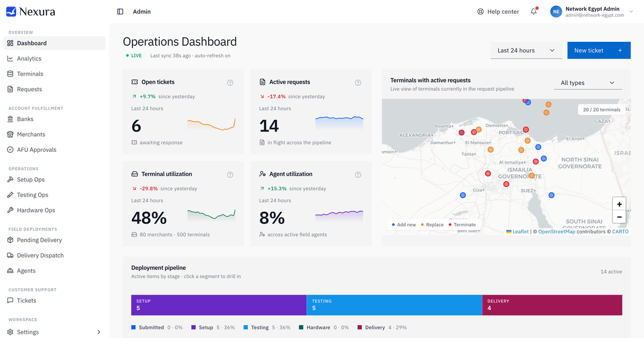The image size is (644, 338).
Task: Click the Settings gear icon
Action: pos(10,332)
